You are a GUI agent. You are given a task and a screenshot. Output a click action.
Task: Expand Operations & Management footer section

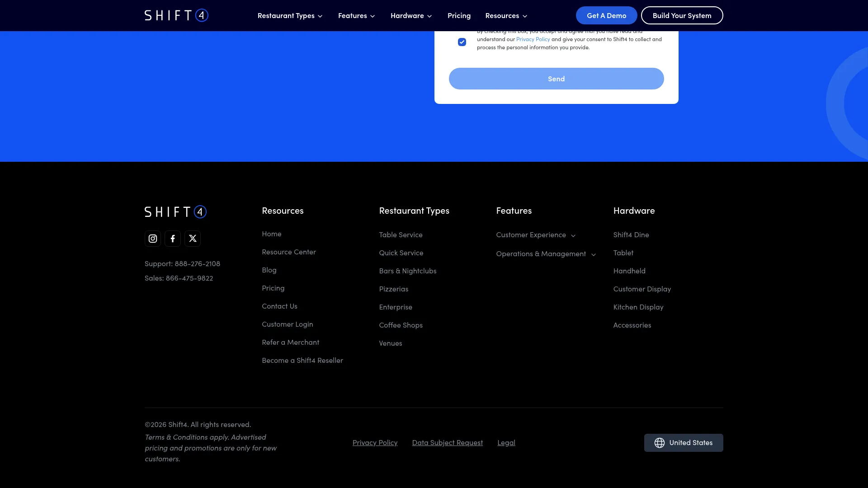[546, 254]
